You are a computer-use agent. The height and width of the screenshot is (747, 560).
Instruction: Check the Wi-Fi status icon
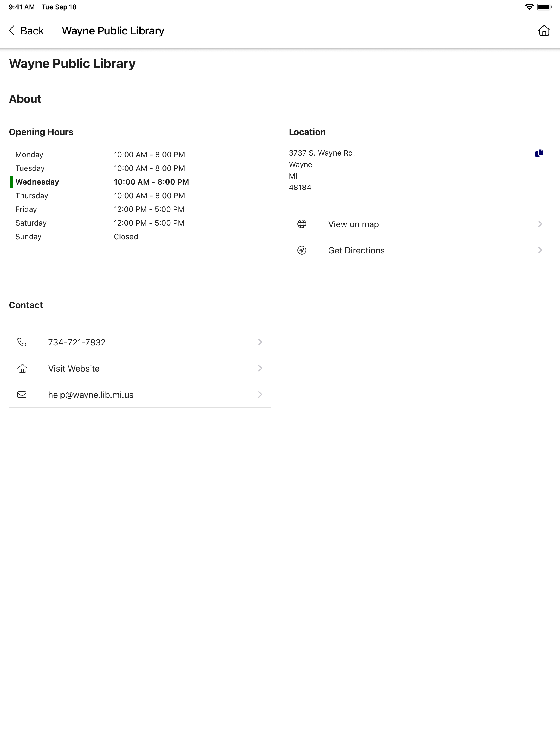[x=529, y=7]
